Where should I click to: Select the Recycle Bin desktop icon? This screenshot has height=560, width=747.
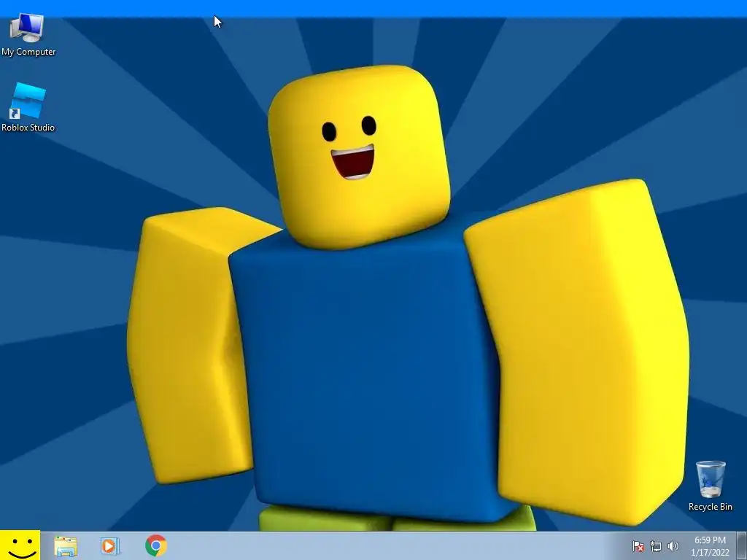[x=711, y=479]
